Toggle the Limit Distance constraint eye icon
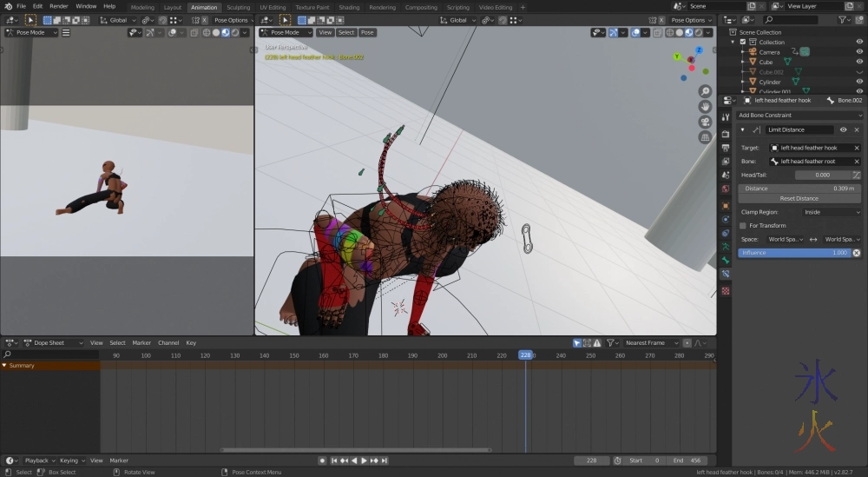868x477 pixels. [x=843, y=129]
